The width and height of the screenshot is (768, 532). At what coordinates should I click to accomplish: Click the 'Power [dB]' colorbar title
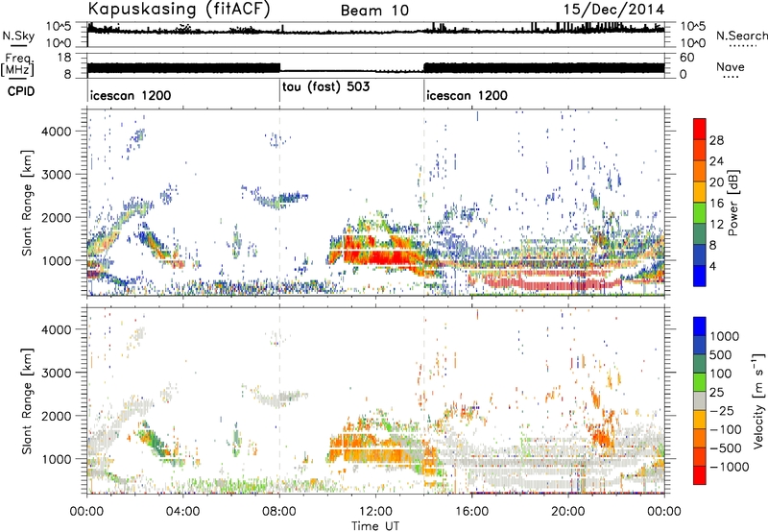pos(732,203)
